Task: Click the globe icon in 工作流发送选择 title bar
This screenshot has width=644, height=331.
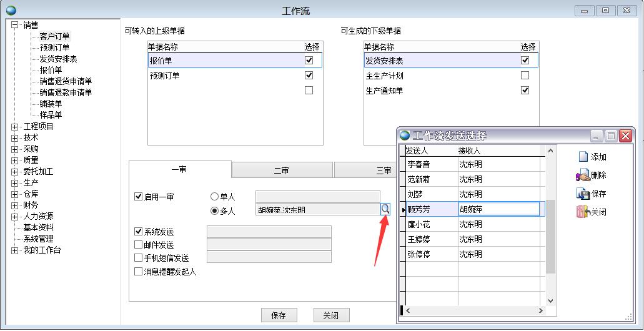Action: pyautogui.click(x=405, y=136)
